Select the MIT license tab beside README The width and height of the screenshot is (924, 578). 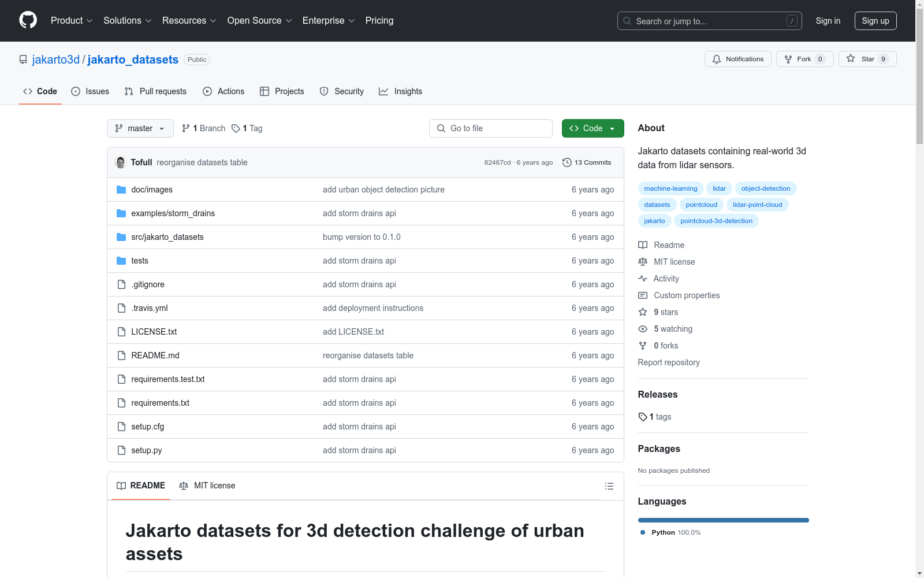pos(207,486)
